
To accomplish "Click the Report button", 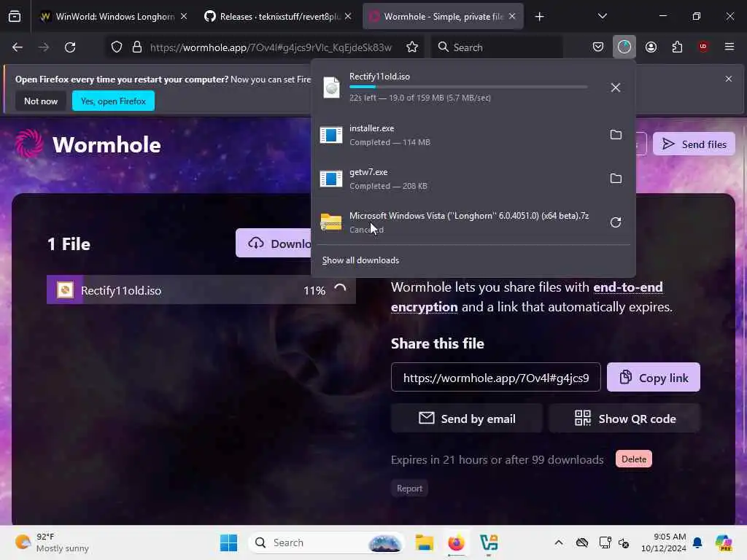I will pos(409,489).
